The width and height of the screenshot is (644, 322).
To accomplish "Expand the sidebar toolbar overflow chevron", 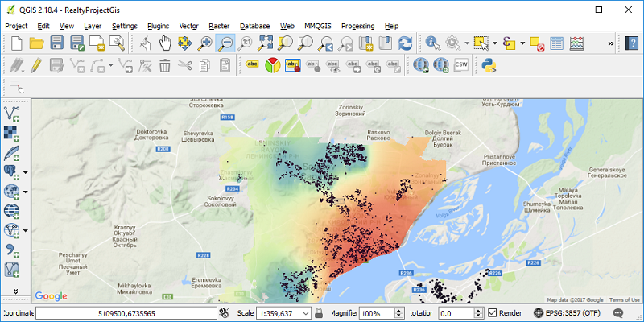I will (15, 291).
